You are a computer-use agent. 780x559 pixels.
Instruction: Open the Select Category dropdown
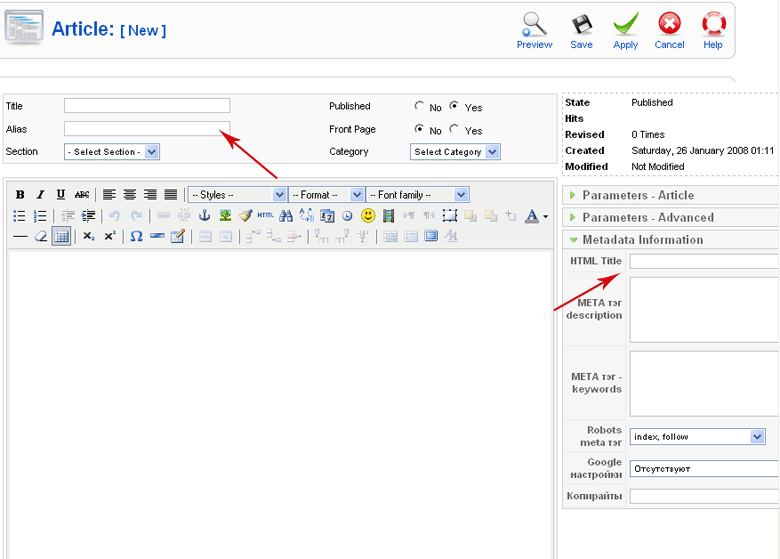(x=455, y=152)
